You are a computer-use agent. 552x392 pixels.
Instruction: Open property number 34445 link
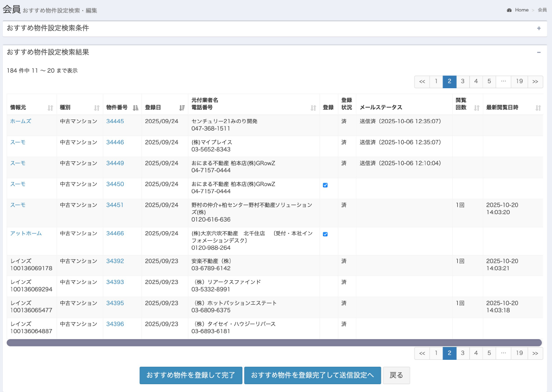115,121
